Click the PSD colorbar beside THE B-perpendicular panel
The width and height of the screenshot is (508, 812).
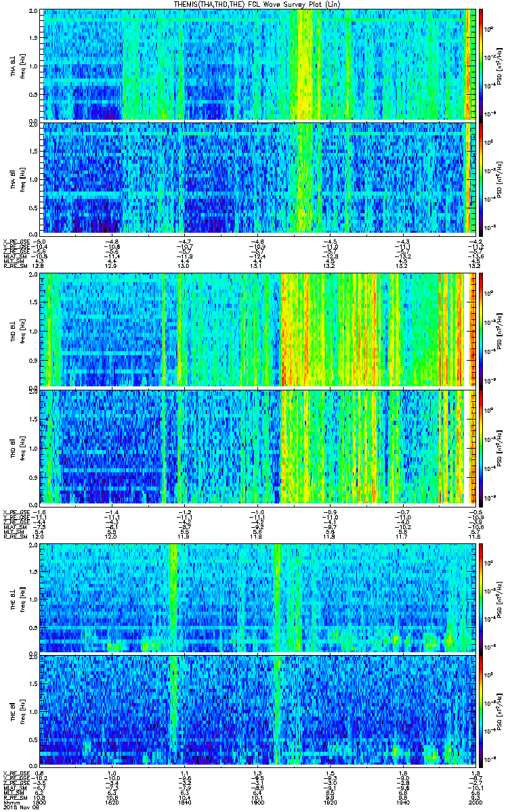point(481,598)
